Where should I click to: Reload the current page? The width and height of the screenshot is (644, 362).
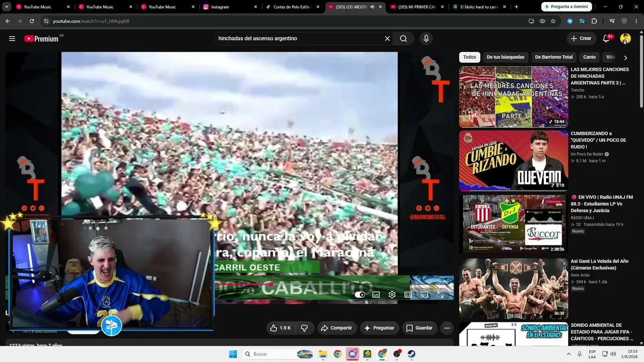point(32,21)
